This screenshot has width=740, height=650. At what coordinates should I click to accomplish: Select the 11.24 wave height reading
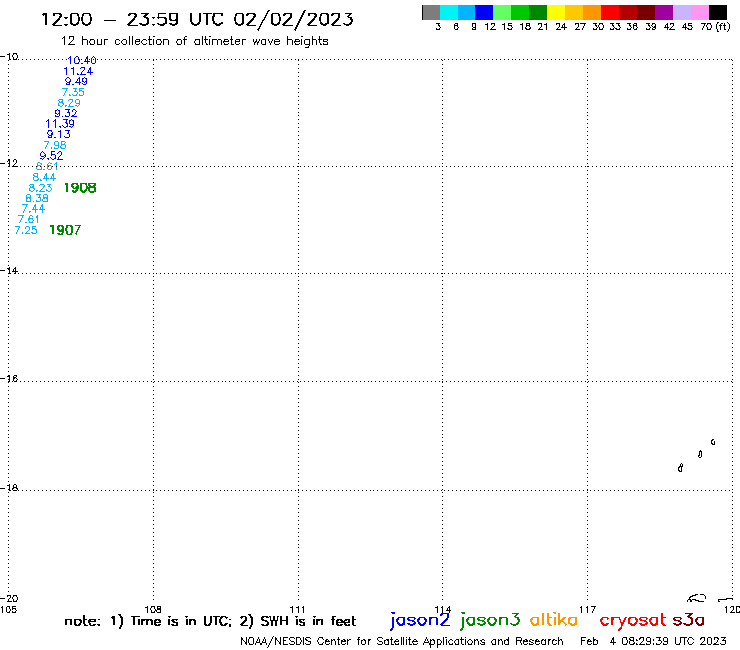(78, 71)
